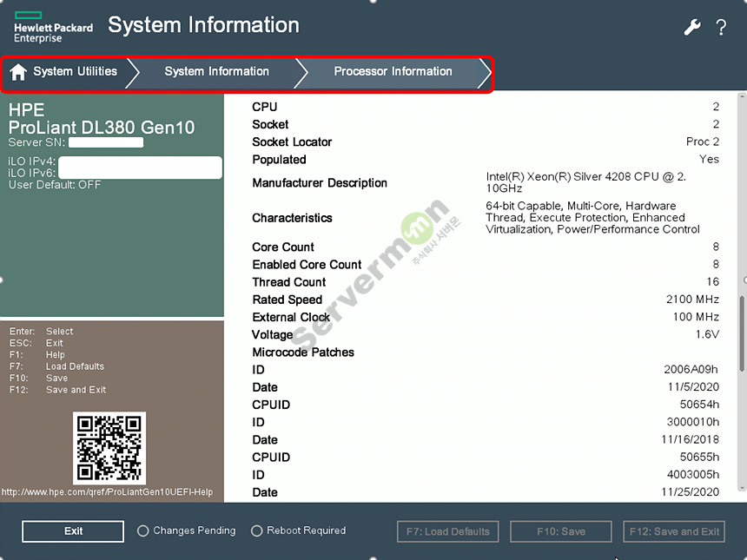This screenshot has height=560, width=747.
Task: Click microcode ID value 4003005h
Action: click(692, 475)
